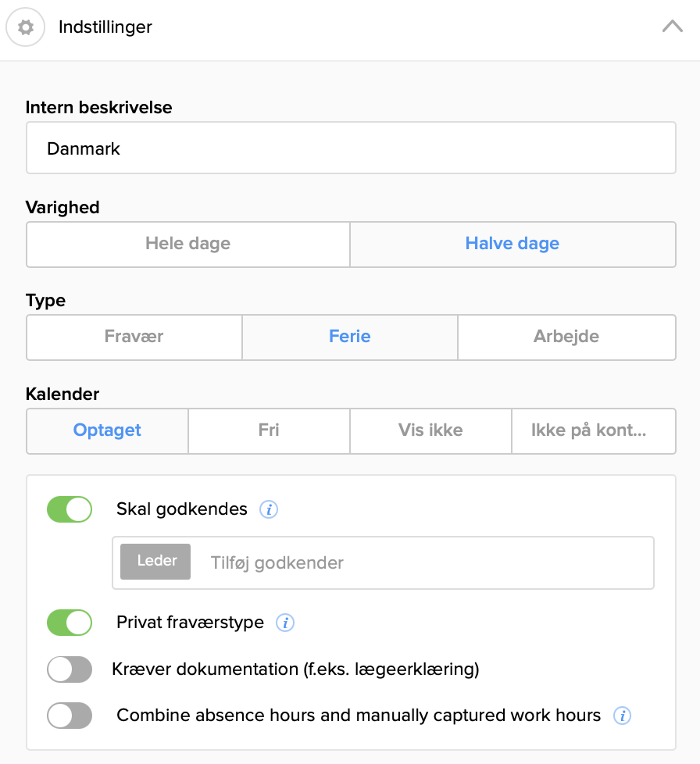Show info for Combine absence hours

tap(622, 716)
